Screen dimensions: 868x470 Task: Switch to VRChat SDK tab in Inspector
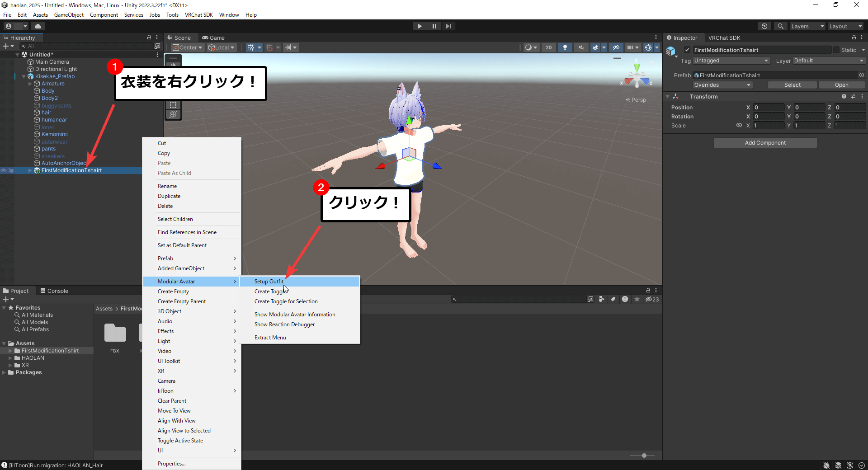point(724,38)
